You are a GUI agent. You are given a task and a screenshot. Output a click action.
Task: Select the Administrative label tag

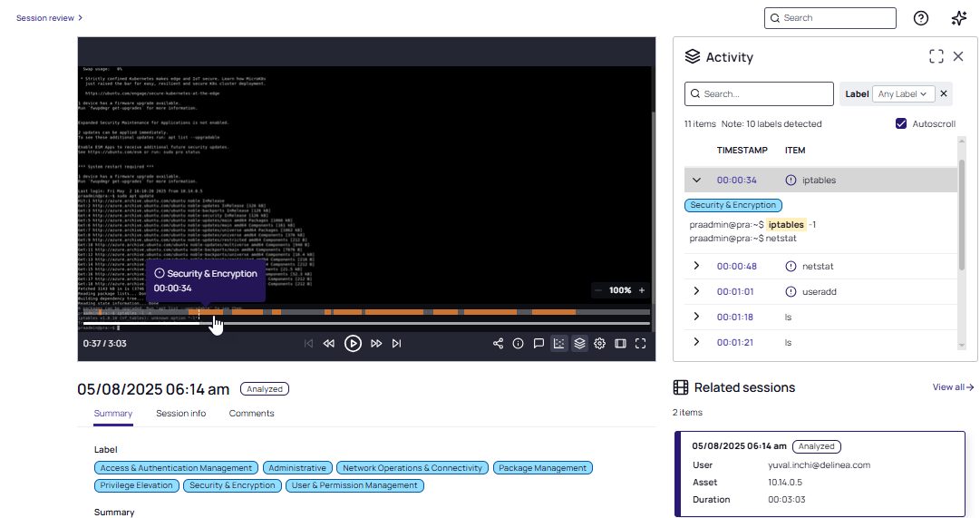pos(296,468)
